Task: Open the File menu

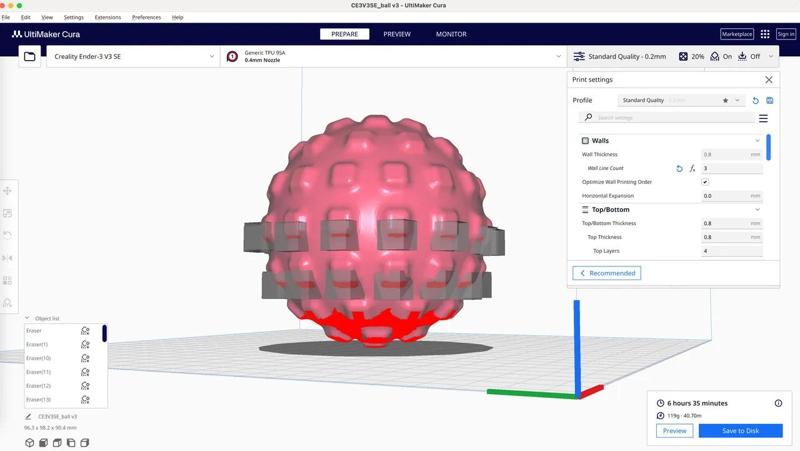Action: point(6,17)
